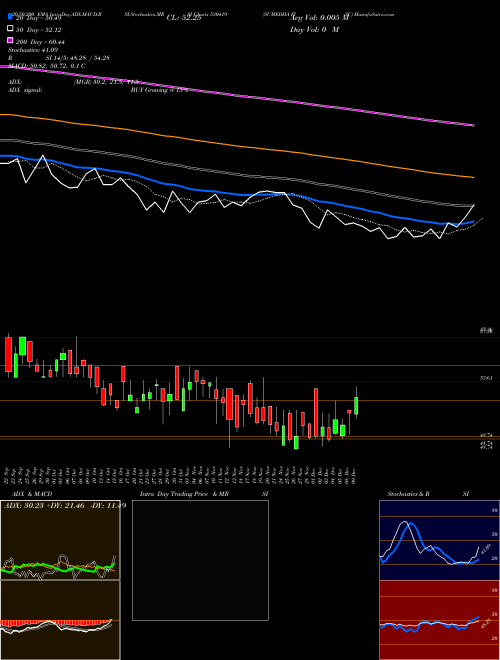Click the orange moving average line end

coord(472,178)
